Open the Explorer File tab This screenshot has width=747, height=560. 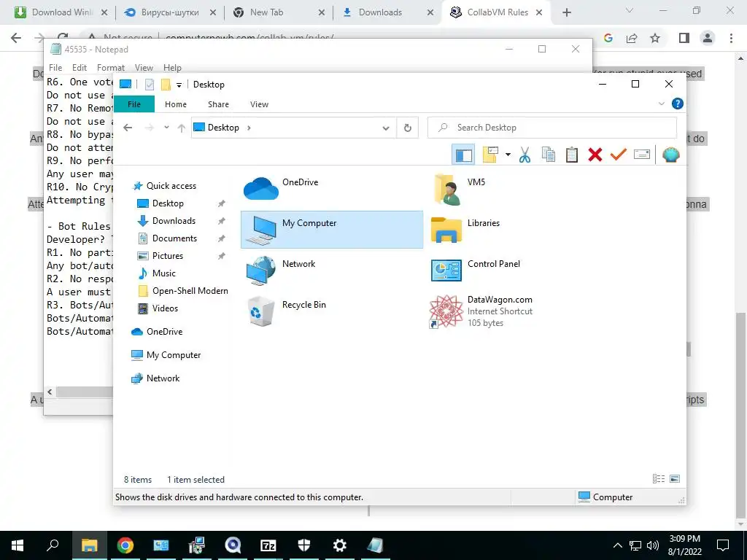[134, 104]
